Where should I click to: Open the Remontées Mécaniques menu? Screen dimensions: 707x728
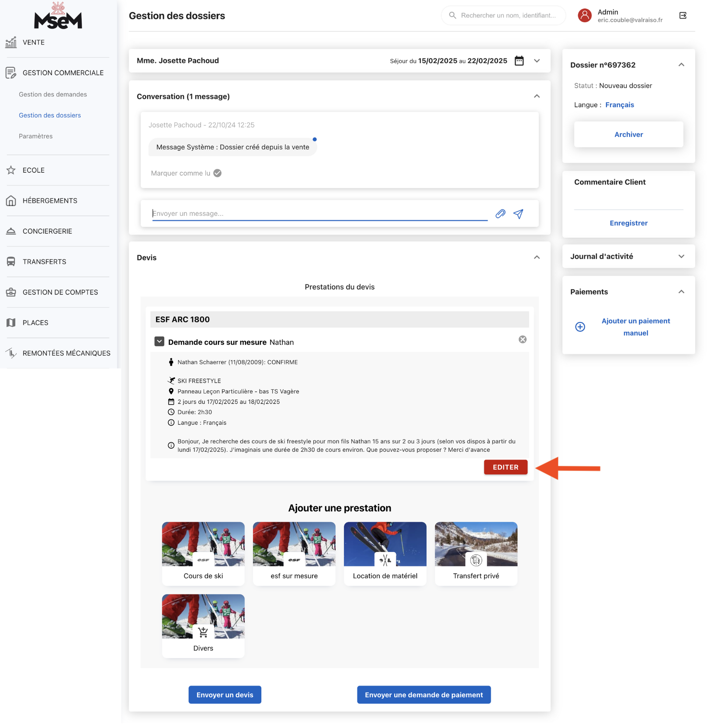[66, 353]
